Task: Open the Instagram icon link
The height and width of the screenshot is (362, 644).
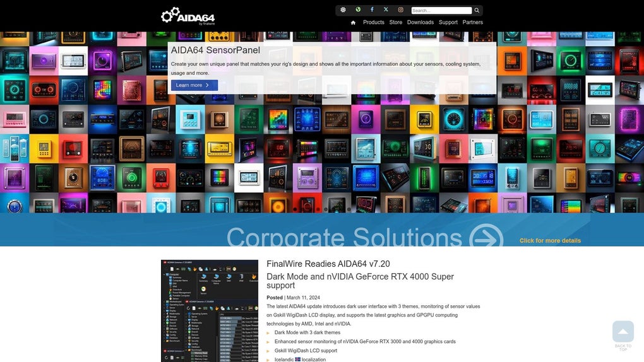Action: coord(400,9)
